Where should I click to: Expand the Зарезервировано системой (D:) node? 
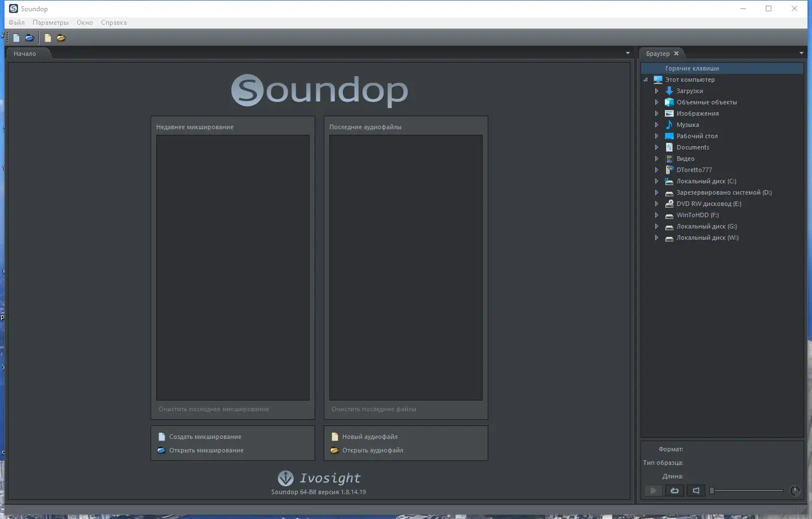point(656,192)
